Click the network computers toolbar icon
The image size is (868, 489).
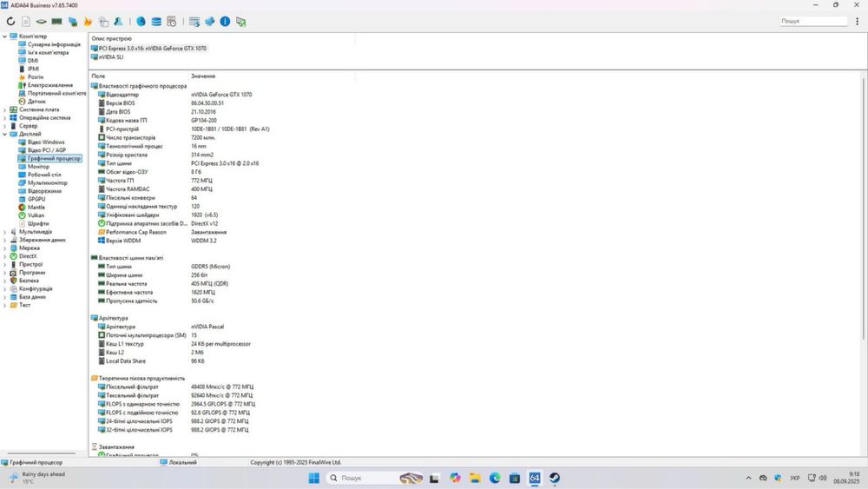pos(73,22)
